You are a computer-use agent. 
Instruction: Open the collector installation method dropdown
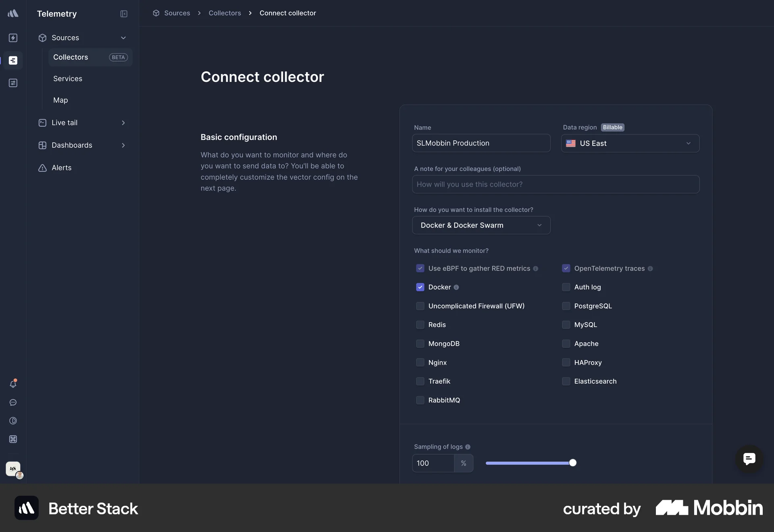point(481,225)
